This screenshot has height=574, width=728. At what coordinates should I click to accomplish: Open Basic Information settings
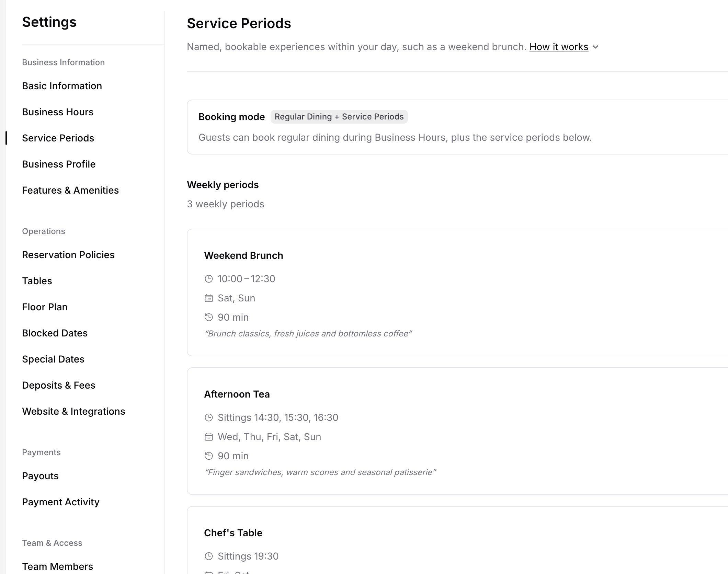coord(62,86)
